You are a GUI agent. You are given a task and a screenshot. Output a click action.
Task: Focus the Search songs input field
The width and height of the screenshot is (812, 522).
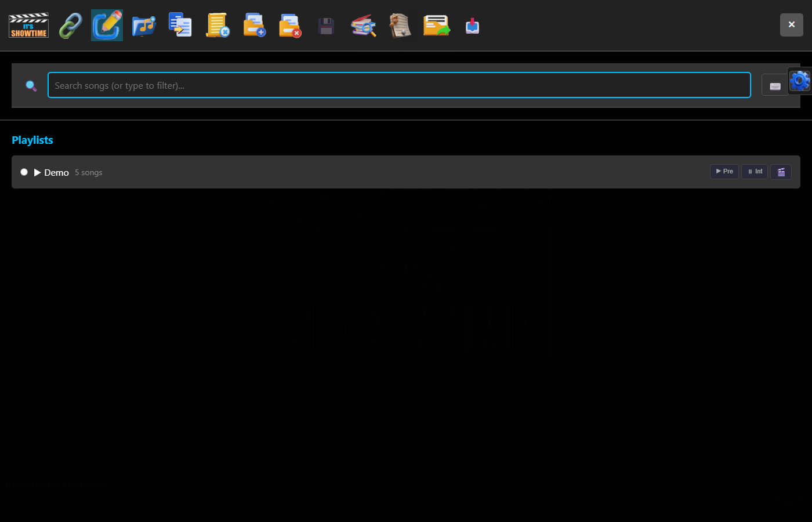point(399,85)
